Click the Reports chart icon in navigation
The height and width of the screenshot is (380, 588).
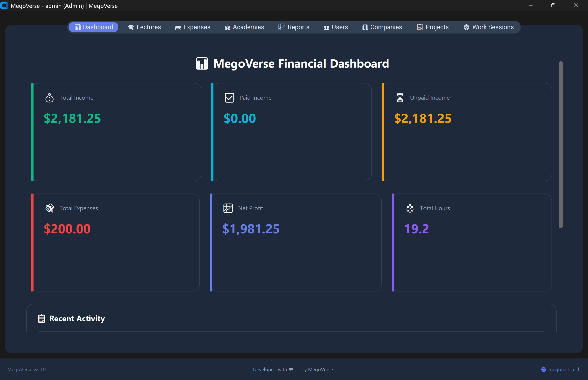(282, 27)
